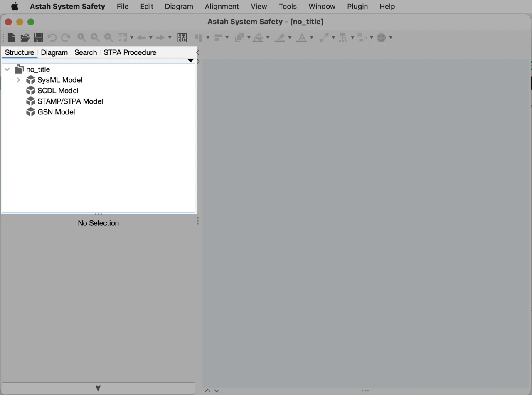The width and height of the screenshot is (532, 395).
Task: Click the Align Left icon
Action: pyautogui.click(x=218, y=38)
